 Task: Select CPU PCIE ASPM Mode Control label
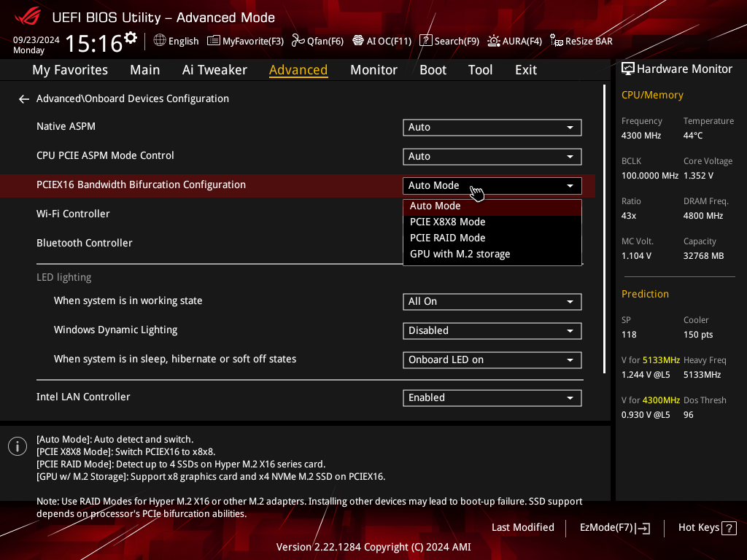pos(105,155)
